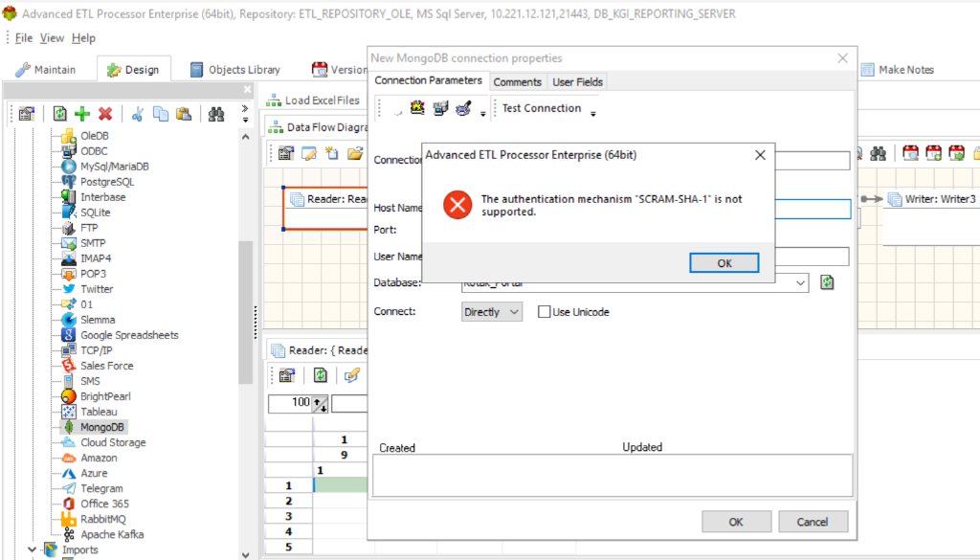Switch to the User Fields tab
980x560 pixels.
577,82
